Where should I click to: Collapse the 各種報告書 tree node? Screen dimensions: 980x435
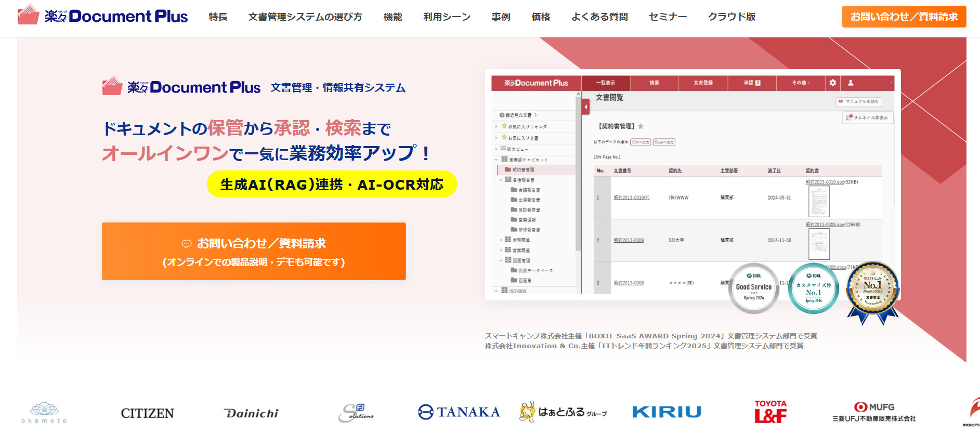coord(501,180)
